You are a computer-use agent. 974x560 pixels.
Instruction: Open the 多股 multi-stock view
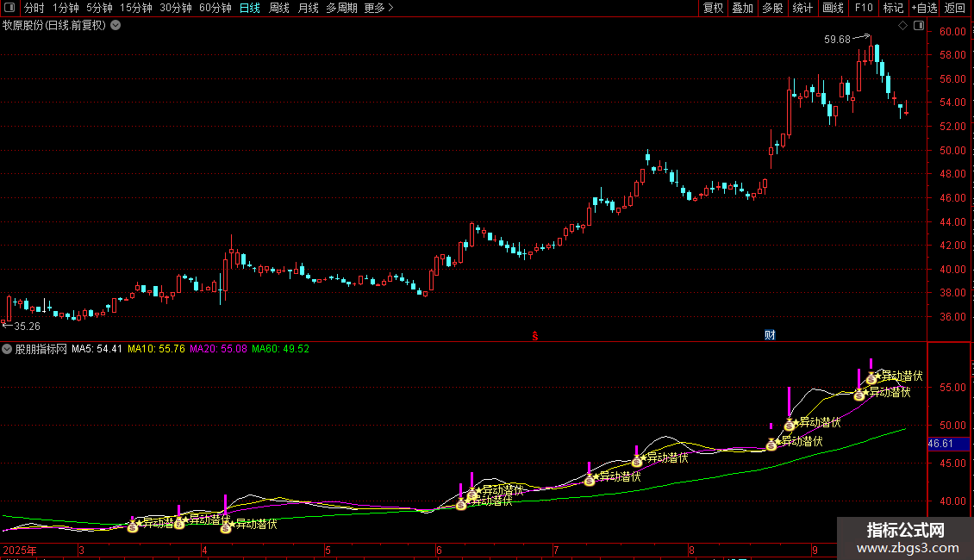coord(772,8)
